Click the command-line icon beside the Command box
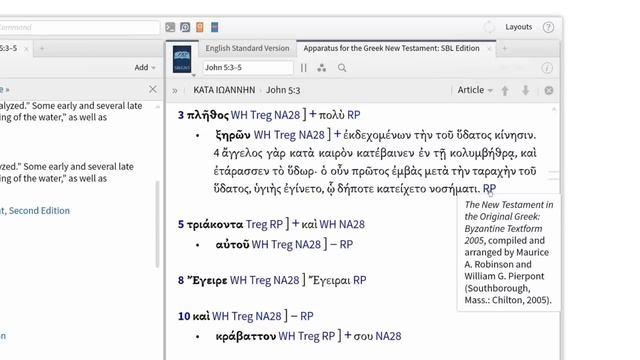 (x=170, y=27)
